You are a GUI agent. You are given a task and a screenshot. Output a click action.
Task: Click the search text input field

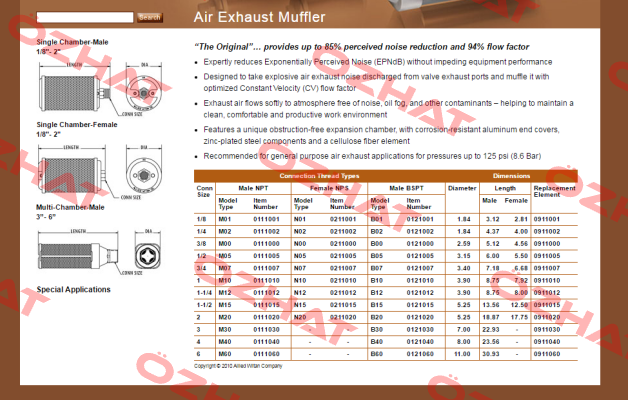coord(85,17)
